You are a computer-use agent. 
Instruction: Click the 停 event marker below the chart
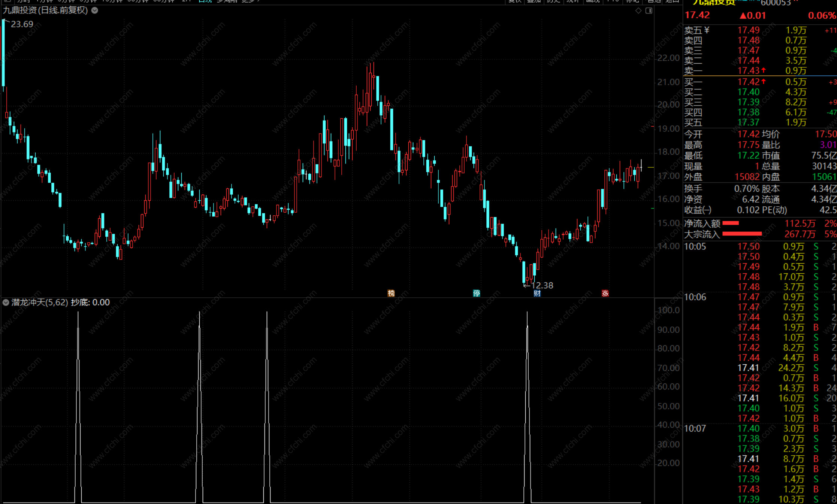click(476, 293)
